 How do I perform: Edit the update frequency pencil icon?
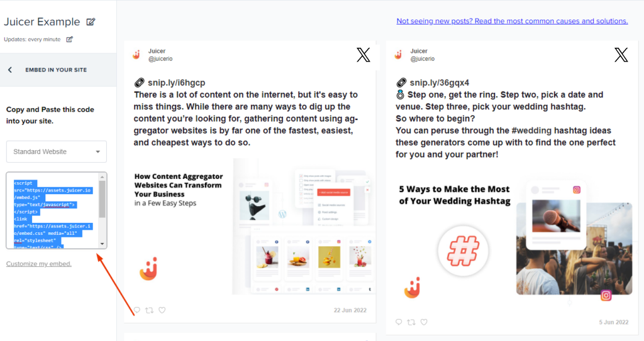(69, 40)
